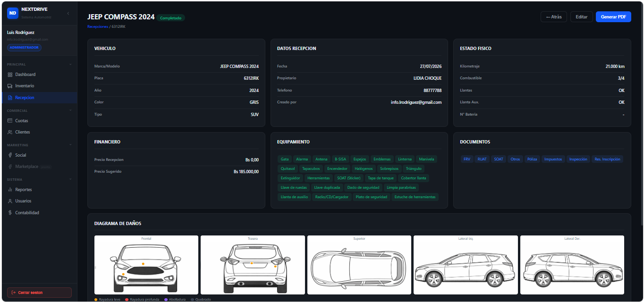Click the Llave duplicada equipment tag
644x302 pixels.
pyautogui.click(x=327, y=187)
